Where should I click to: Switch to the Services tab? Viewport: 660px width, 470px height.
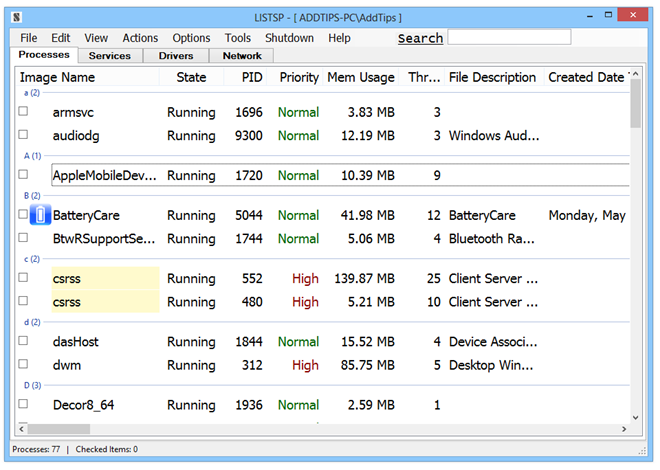tap(110, 56)
